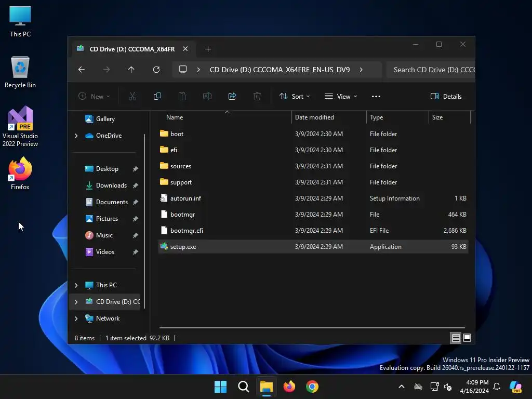Viewport: 532px width, 399px height.
Task: Select the setup.exe application
Action: pos(313,247)
